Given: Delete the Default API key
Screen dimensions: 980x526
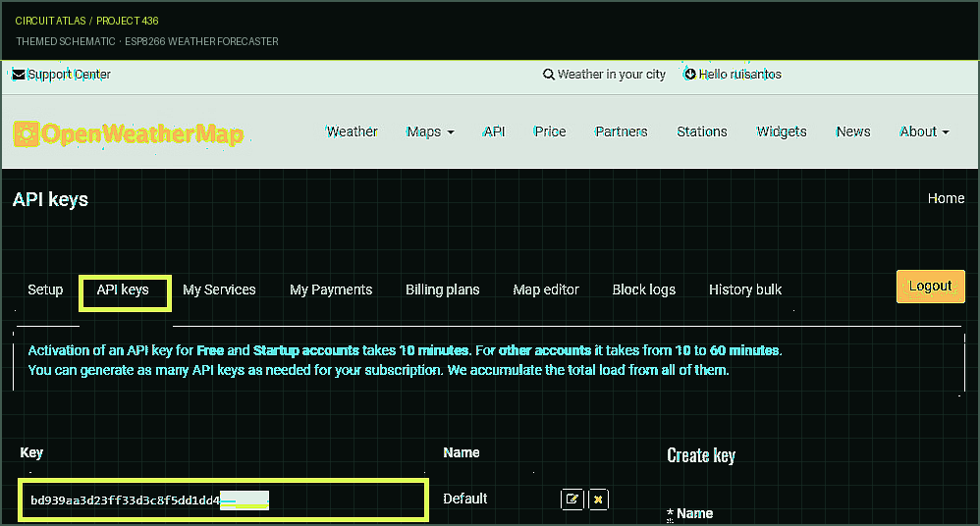Looking at the screenshot, I should tap(598, 500).
